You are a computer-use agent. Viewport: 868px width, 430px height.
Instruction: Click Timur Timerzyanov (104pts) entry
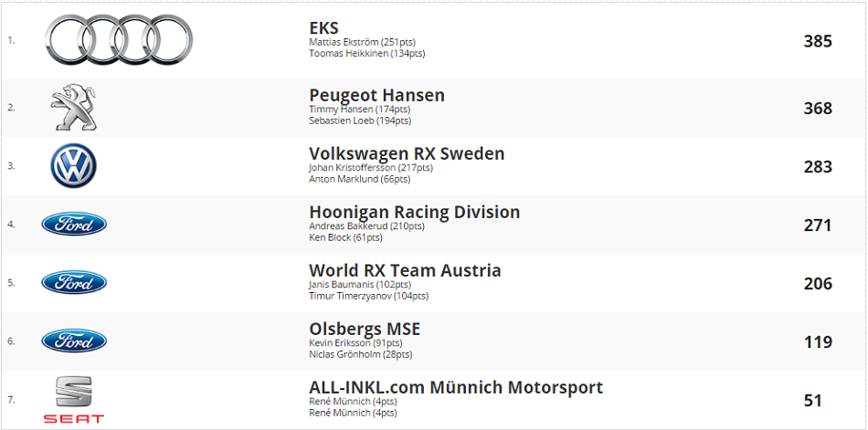point(369,296)
